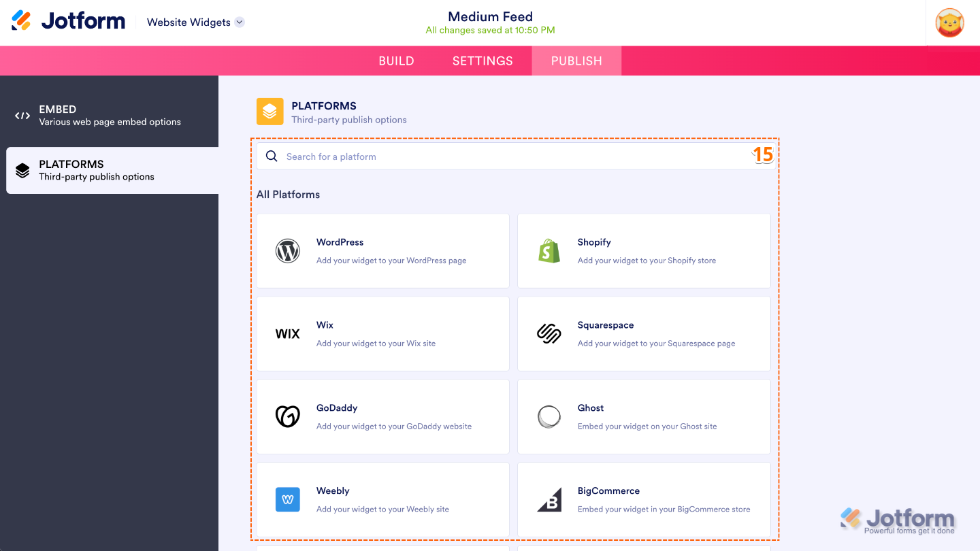Click the WordPress logo icon
The width and height of the screenshot is (980, 551).
point(288,251)
